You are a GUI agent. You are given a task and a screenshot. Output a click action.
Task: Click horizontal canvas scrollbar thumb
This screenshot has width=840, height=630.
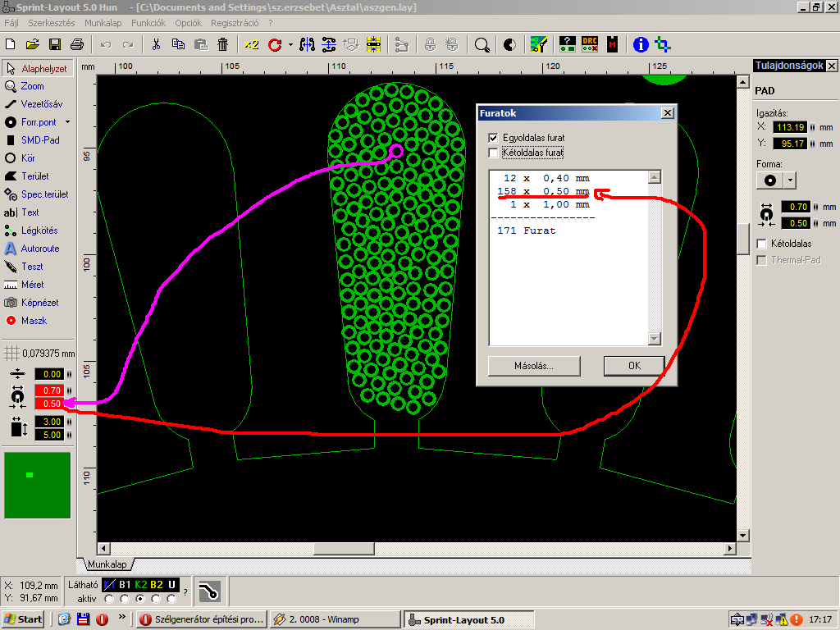pos(344,549)
